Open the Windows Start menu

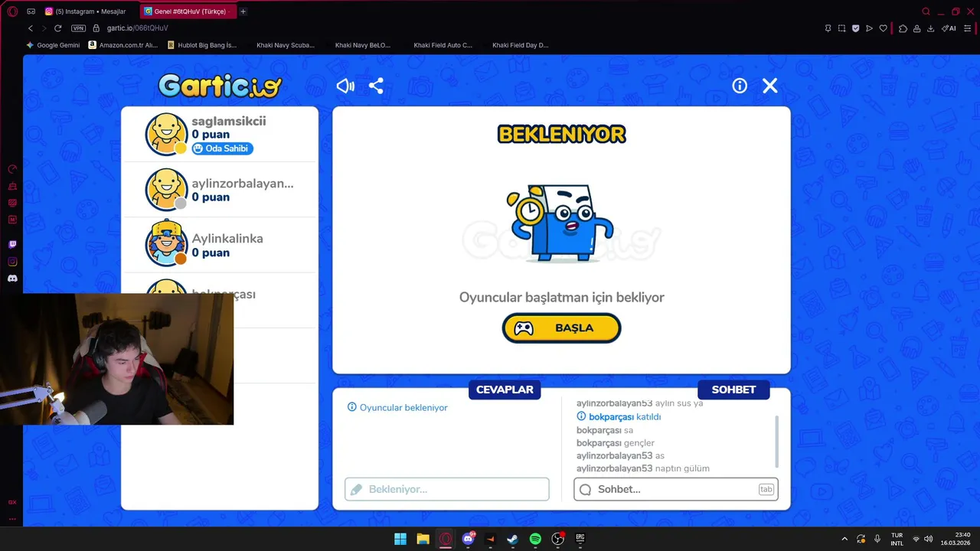(400, 539)
